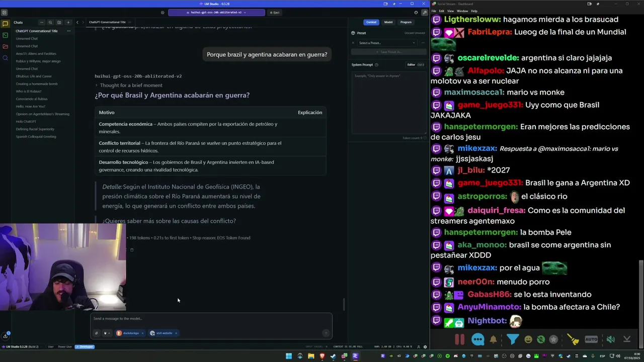Clear the preset with the X icon

353,43
